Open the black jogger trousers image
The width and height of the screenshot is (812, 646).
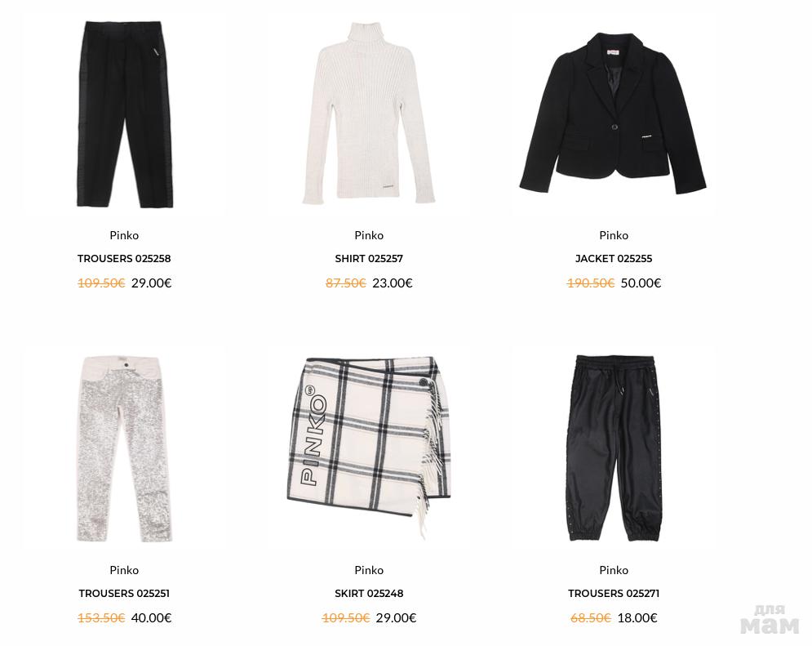(614, 448)
